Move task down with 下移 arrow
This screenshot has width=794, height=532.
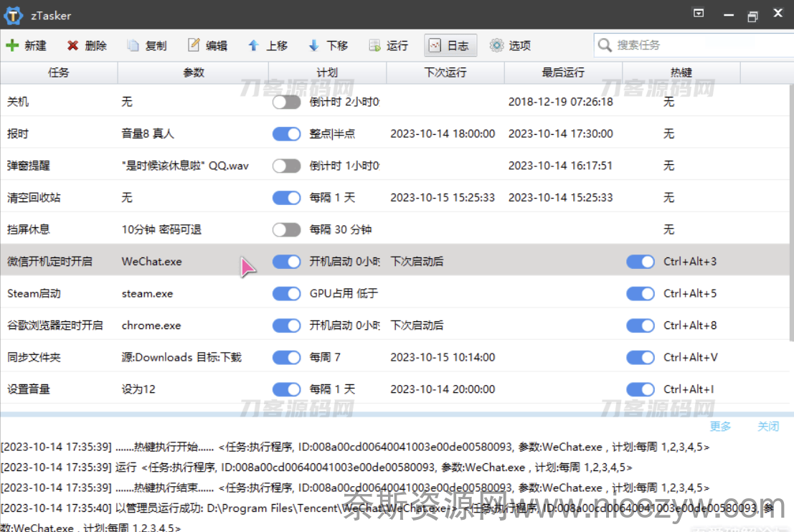coord(313,45)
